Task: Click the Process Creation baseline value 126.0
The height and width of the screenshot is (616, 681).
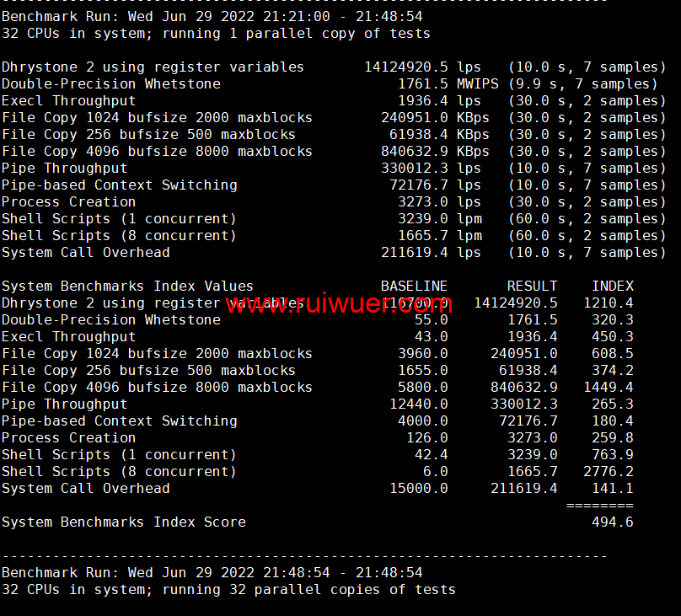Action: point(426,438)
